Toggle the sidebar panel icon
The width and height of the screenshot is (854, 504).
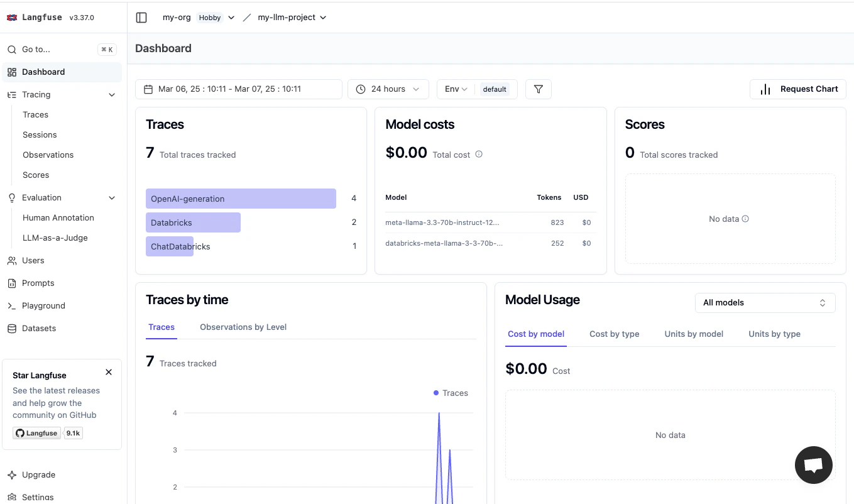click(141, 18)
